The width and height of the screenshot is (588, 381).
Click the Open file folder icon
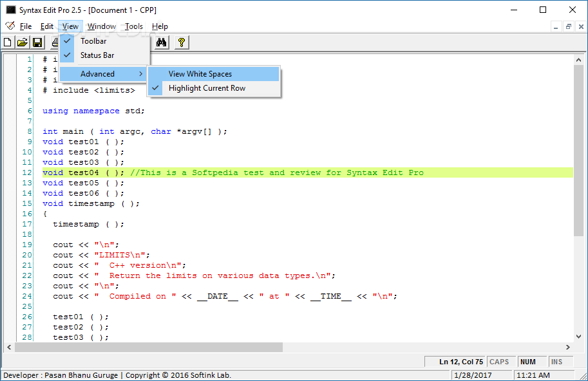point(23,42)
